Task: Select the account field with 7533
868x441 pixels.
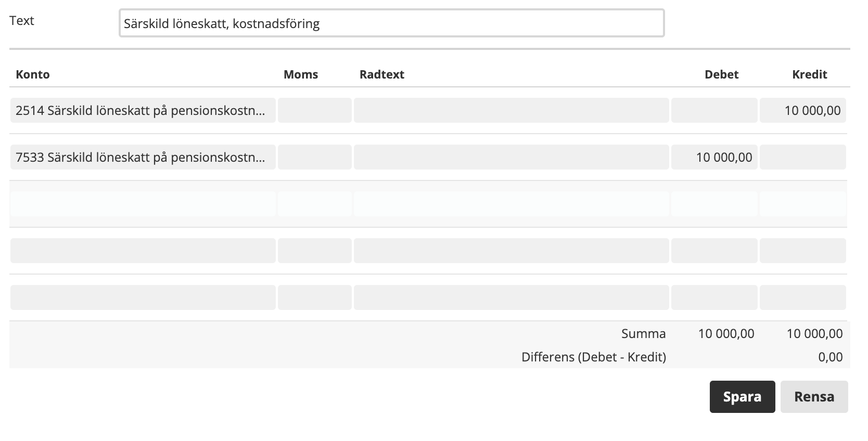Action: pyautogui.click(x=143, y=157)
